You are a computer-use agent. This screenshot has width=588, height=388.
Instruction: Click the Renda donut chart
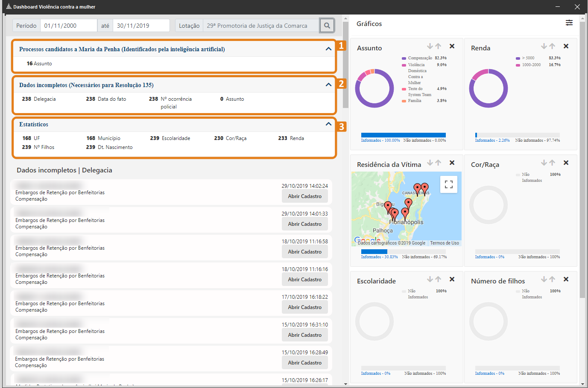pos(489,88)
